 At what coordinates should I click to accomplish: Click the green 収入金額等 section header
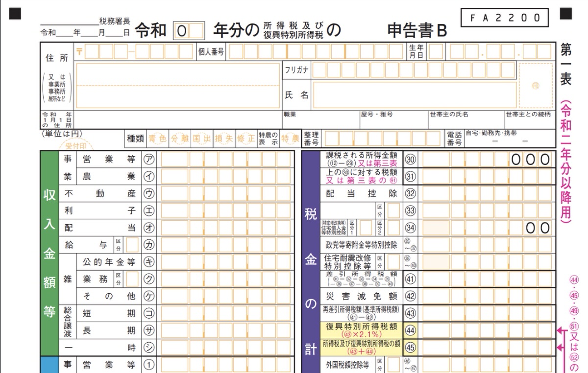point(49,254)
